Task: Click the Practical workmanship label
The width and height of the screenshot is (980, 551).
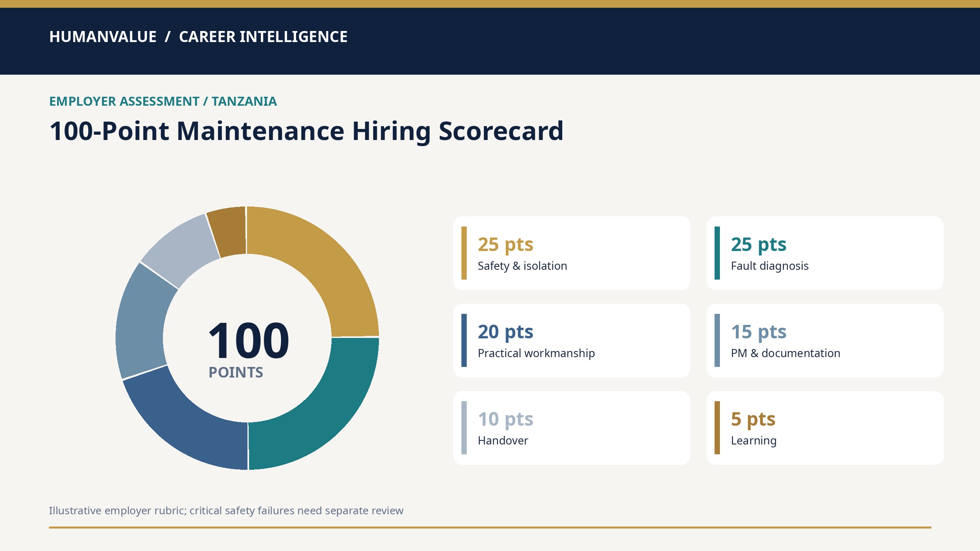Action: point(536,353)
